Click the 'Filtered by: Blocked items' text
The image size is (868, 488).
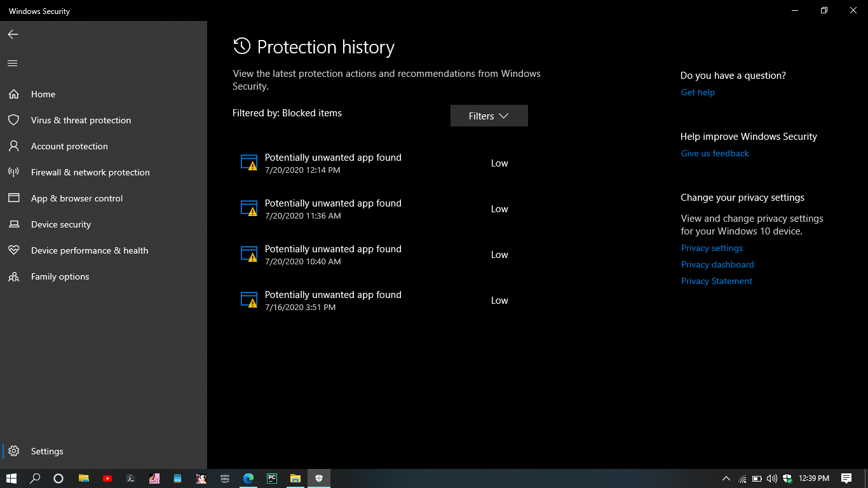pos(287,113)
